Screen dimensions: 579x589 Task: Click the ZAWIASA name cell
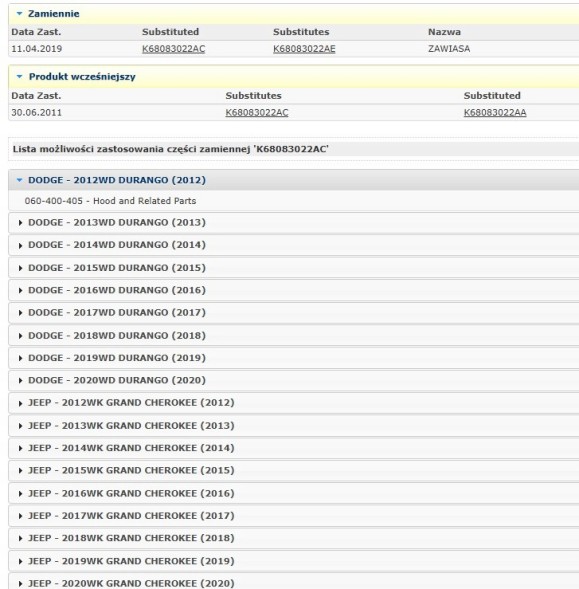pyautogui.click(x=449, y=49)
